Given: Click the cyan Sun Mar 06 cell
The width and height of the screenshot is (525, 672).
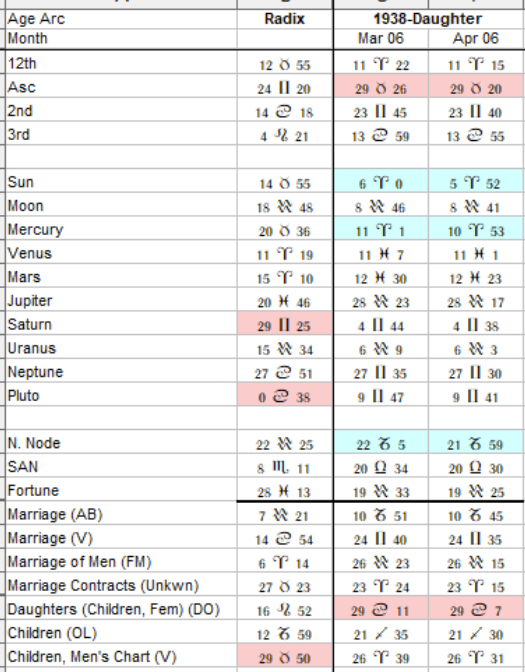Looking at the screenshot, I should [x=381, y=181].
